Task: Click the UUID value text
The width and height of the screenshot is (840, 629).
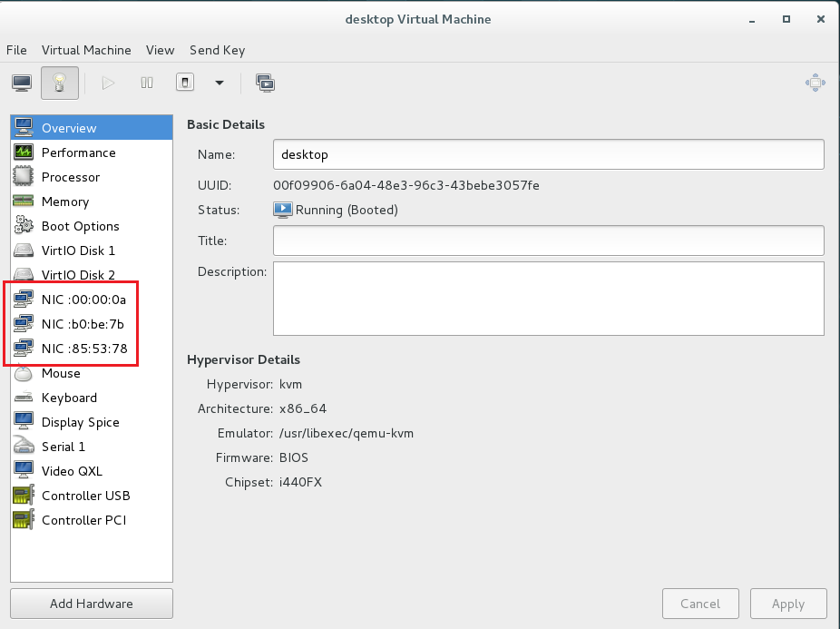Action: click(x=406, y=185)
